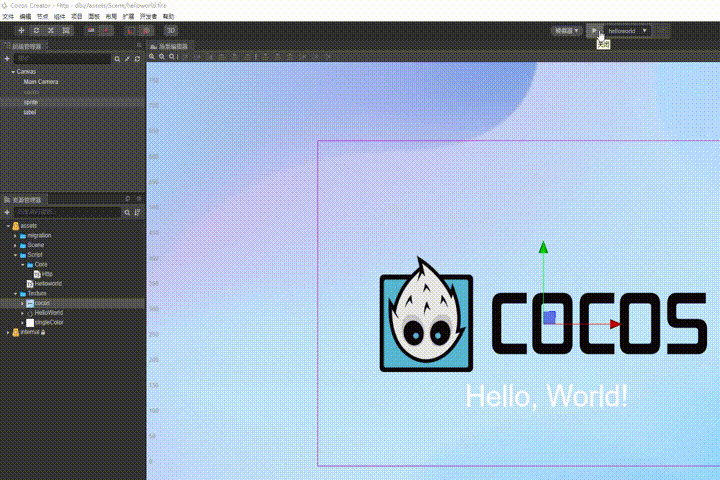
Task: Click the play preview button
Action: [x=594, y=31]
